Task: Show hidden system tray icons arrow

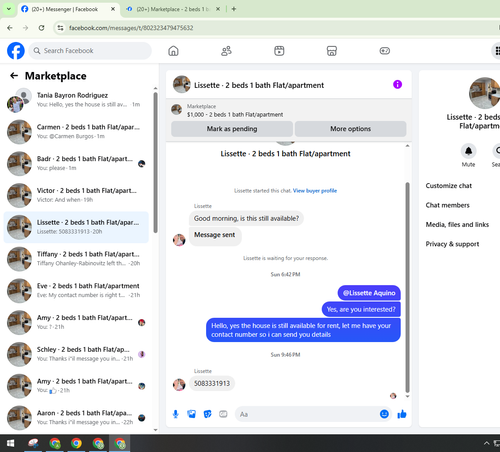Action: click(486, 443)
